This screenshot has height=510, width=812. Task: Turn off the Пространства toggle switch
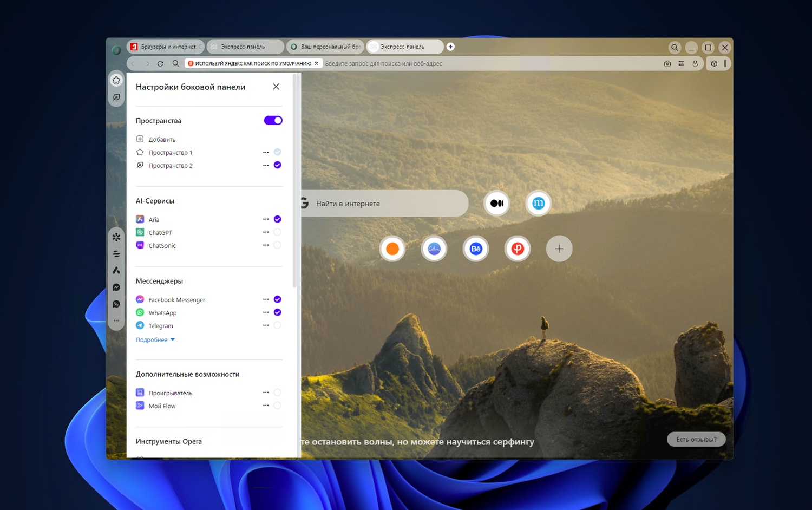[x=273, y=120]
